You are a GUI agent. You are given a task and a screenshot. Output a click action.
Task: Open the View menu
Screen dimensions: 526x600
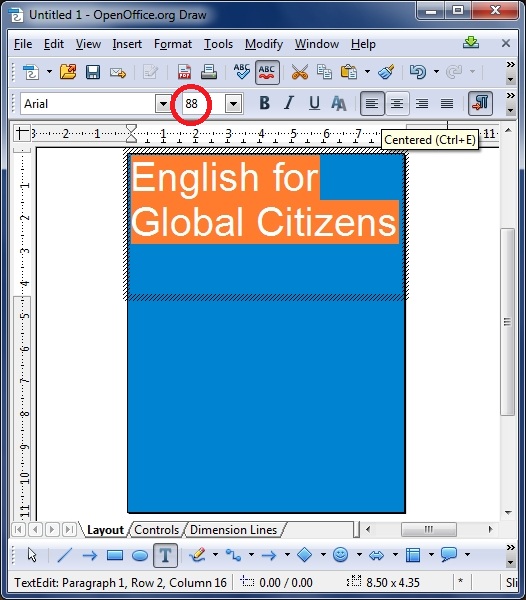coord(88,44)
